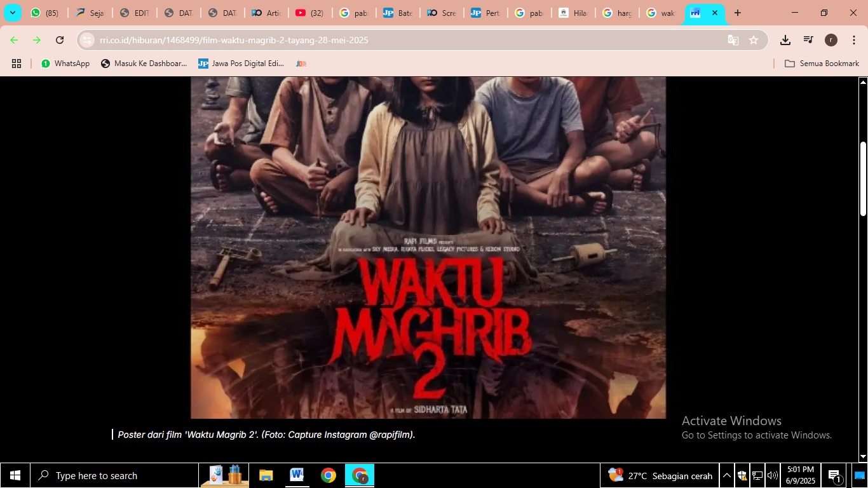Reload the current page
This screenshot has height=488, width=868.
(60, 40)
